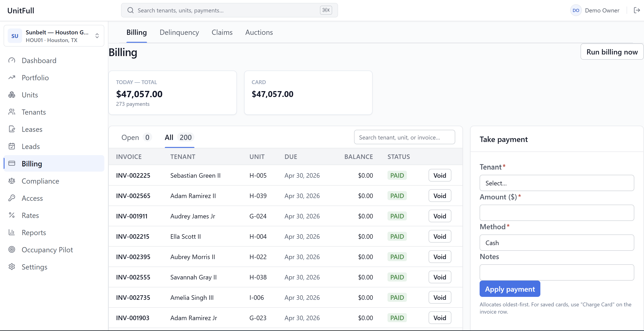Void invoice INV-001911
Screen dimensions: 644x331
440,216
